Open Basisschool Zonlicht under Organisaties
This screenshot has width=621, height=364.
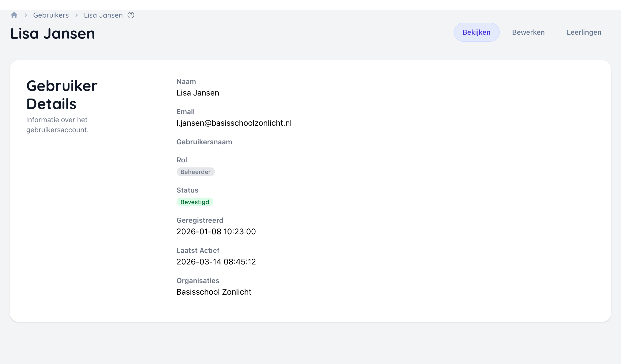[x=214, y=292]
